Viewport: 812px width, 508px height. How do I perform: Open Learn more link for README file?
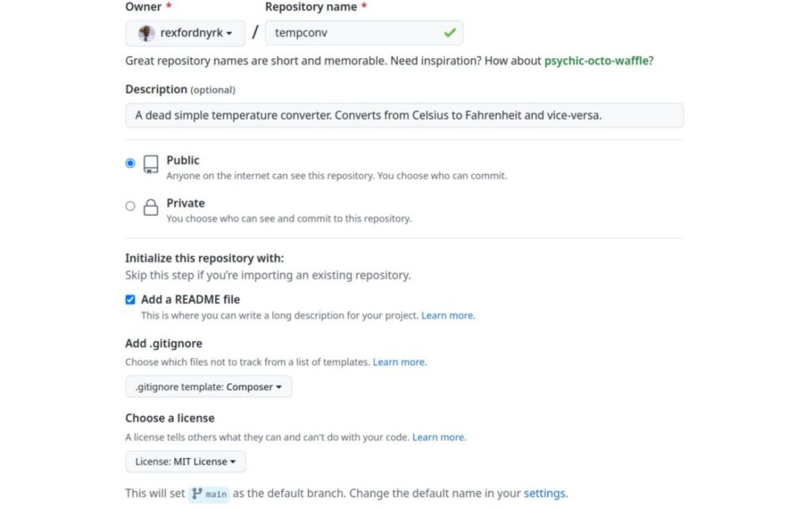(x=447, y=315)
